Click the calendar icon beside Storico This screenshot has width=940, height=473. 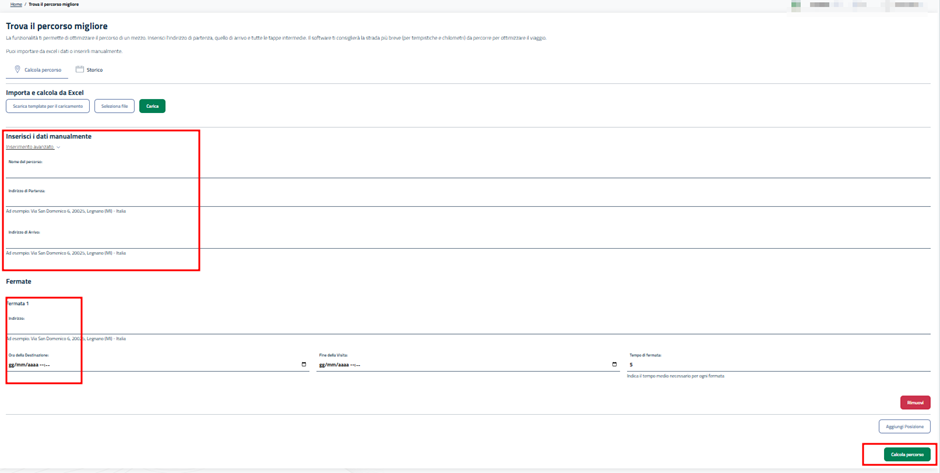tap(80, 70)
